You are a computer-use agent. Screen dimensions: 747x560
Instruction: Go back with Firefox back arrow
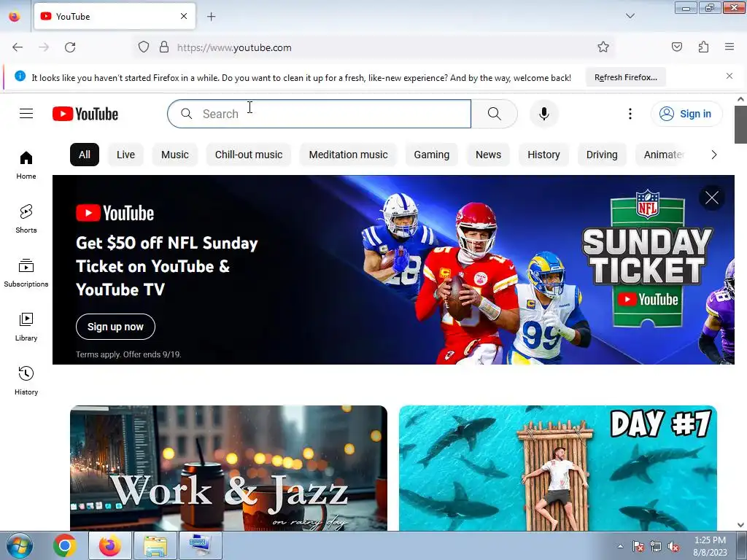[18, 47]
